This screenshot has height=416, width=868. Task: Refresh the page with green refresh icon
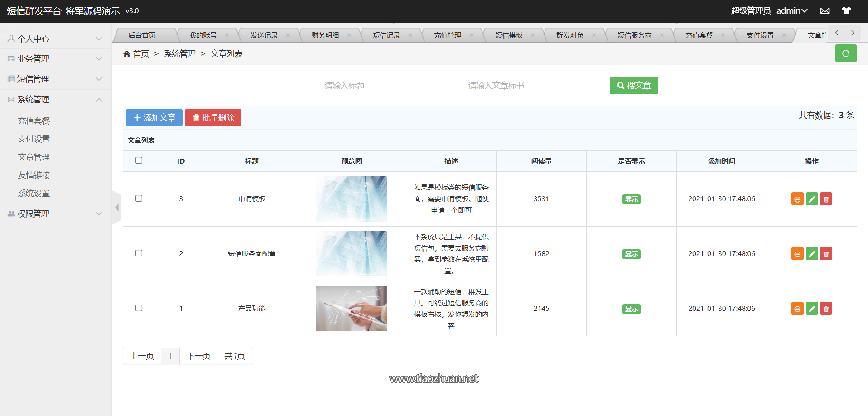[846, 53]
